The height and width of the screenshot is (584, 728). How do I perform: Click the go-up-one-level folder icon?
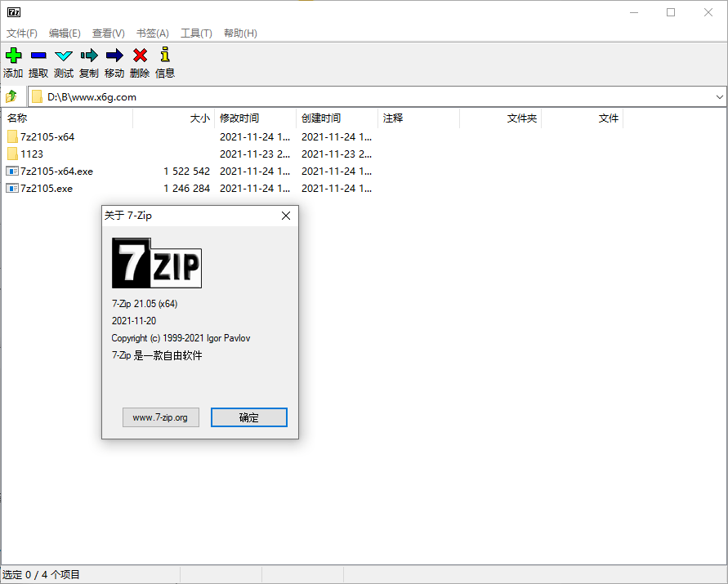[11, 96]
